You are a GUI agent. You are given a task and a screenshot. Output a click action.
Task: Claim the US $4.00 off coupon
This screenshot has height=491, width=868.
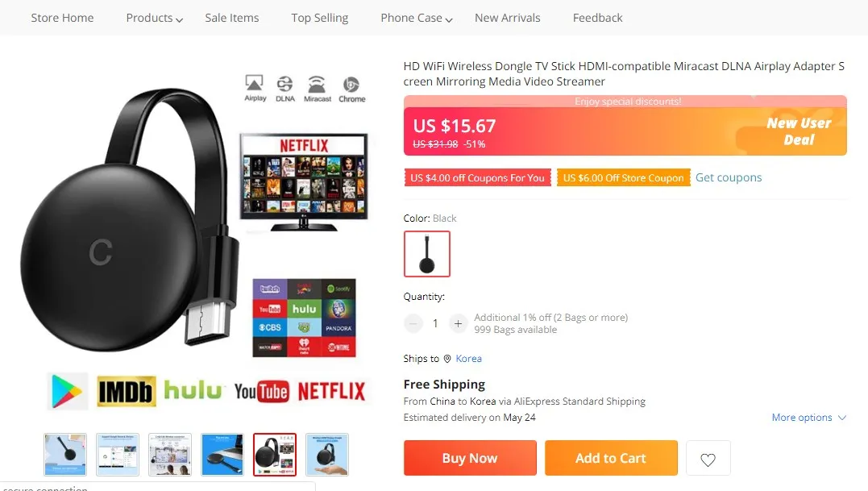(x=478, y=177)
